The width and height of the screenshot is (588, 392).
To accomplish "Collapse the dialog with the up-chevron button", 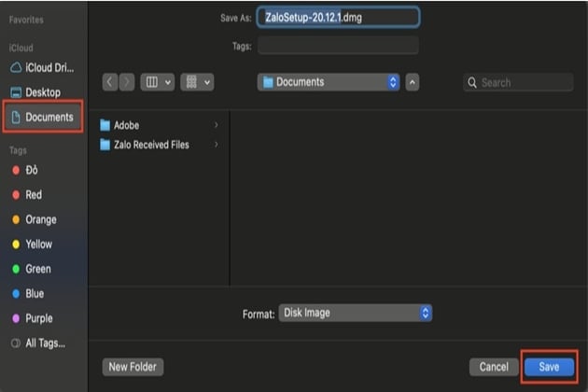I will click(x=413, y=82).
